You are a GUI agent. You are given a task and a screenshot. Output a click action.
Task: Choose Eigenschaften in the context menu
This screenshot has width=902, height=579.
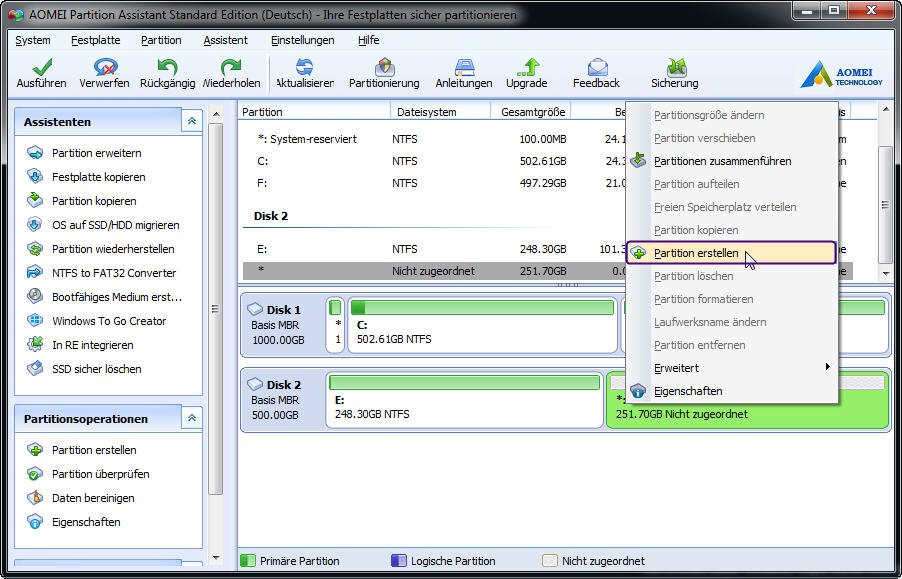(731, 391)
